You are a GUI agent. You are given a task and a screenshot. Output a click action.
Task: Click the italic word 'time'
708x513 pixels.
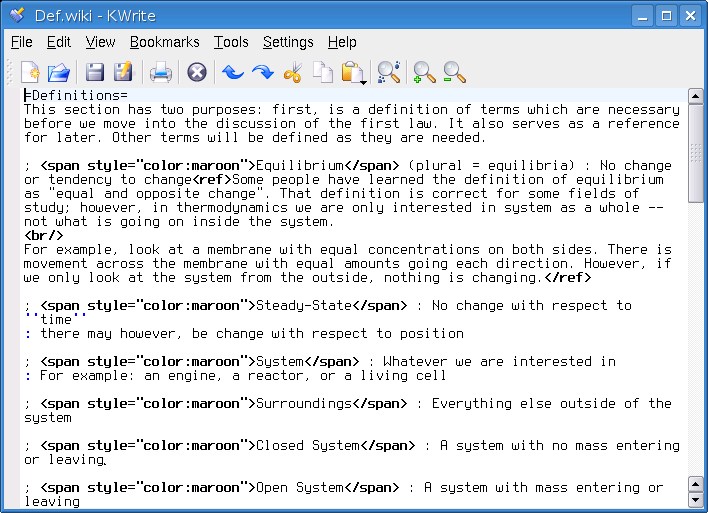coord(56,319)
